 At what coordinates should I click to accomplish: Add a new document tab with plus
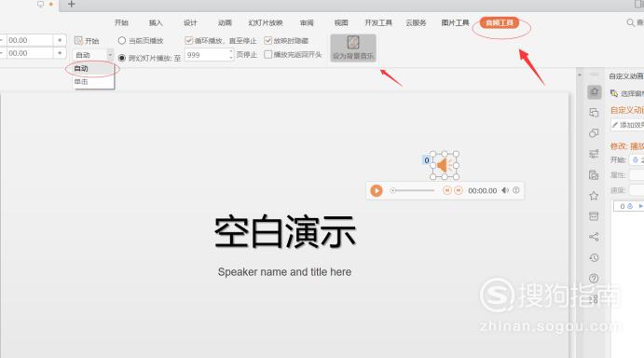(x=71, y=4)
